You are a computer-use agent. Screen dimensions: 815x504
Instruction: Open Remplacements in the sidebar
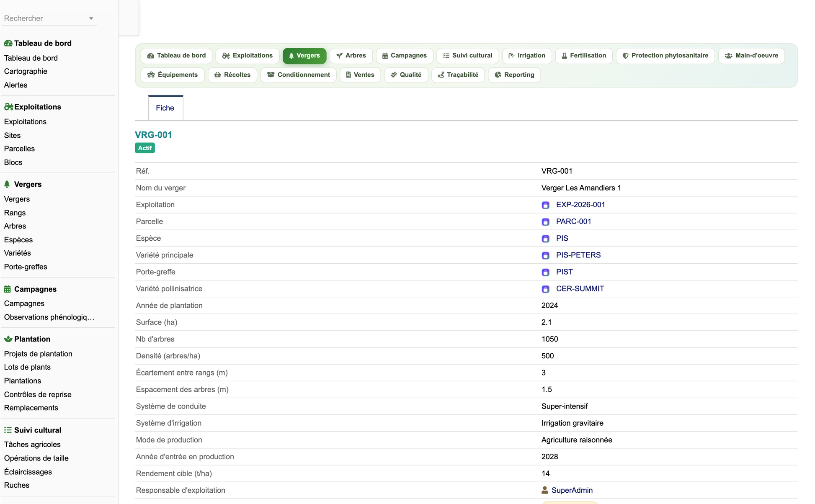pos(31,408)
